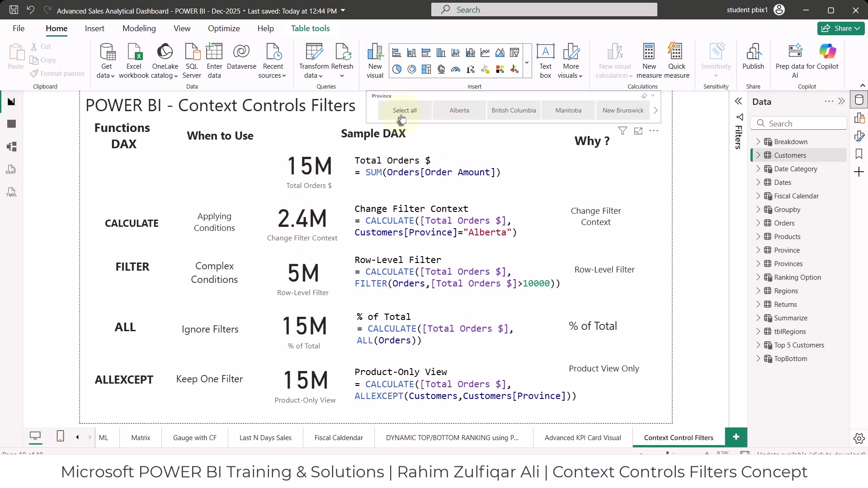Screen dimensions: 868x488
Task: Click the Enter data icon
Action: click(214, 61)
